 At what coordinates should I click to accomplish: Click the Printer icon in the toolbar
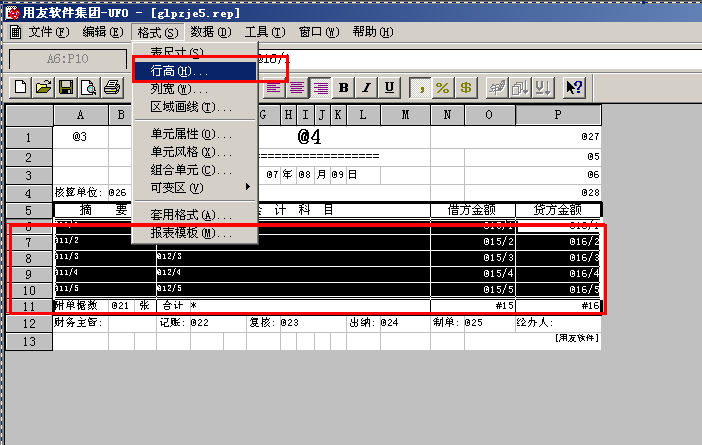tap(112, 88)
